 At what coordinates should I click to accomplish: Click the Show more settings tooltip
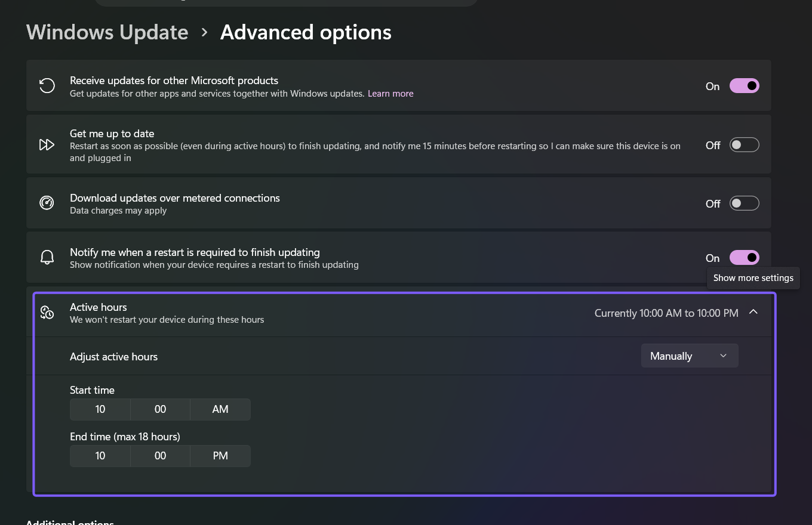tap(753, 278)
